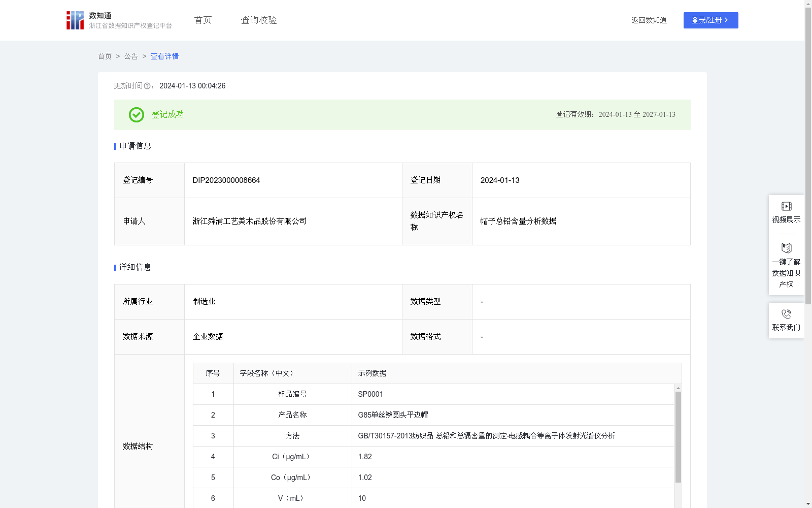Click applicant name 浙江舜浦工艺美术品股份有限公司
Viewport: 812px width, 508px height.
[250, 221]
